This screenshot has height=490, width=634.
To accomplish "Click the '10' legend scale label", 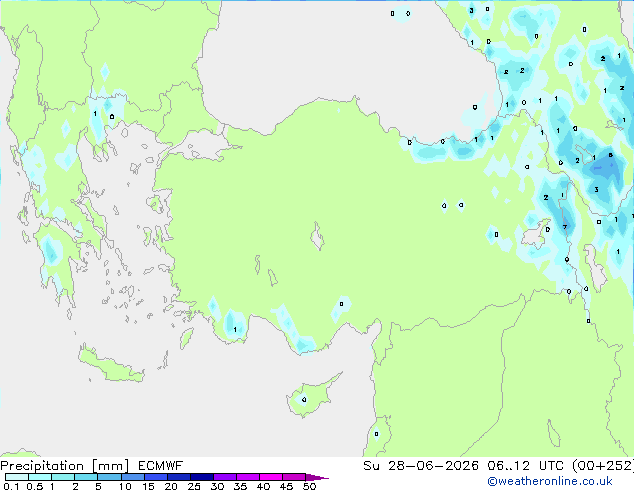I will pos(125,486).
